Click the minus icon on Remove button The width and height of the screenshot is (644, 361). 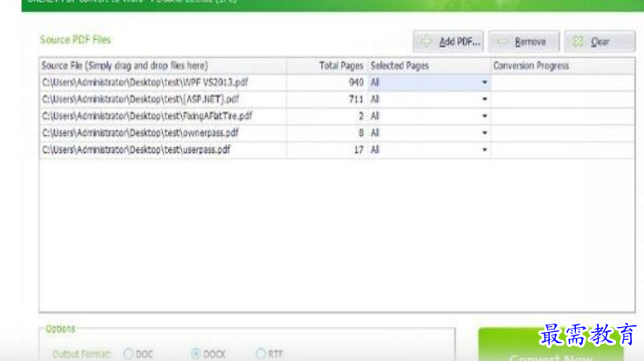point(502,41)
